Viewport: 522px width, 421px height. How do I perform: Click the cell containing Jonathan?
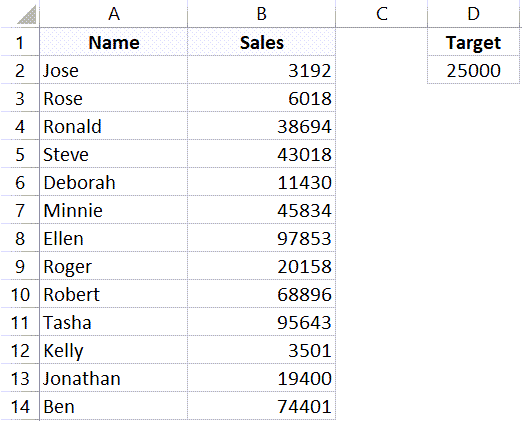point(114,378)
